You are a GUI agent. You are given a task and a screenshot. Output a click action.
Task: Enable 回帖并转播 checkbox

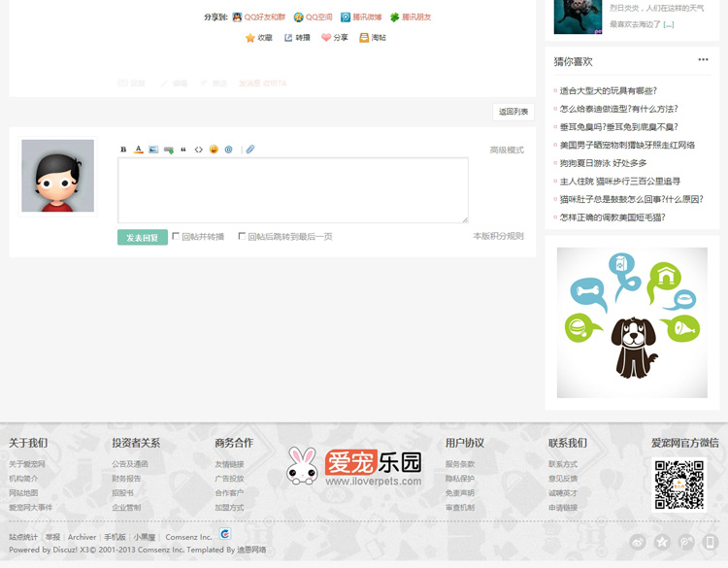176,236
